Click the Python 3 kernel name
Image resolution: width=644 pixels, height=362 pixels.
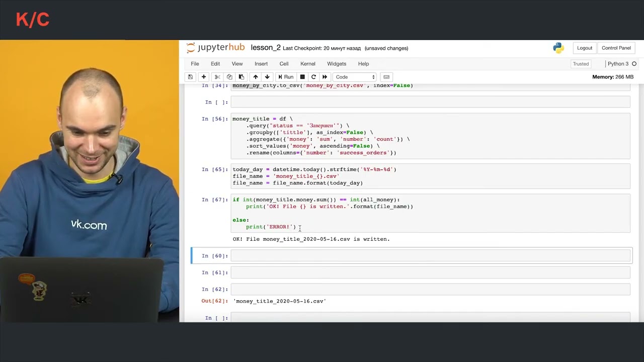(618, 64)
